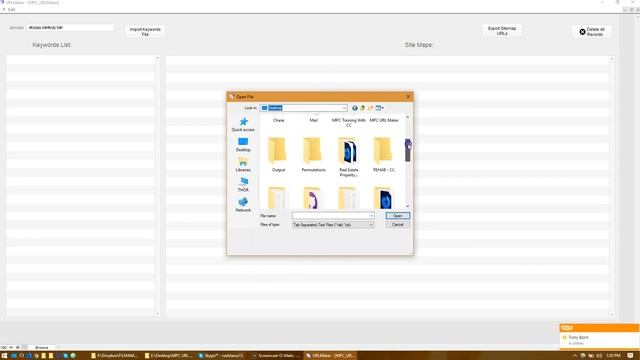Expand the File name history dropdown
Viewport: 640px width, 360px height.
[371, 216]
